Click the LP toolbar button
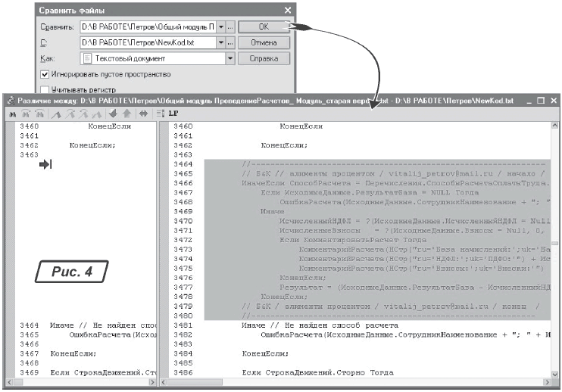 (x=173, y=114)
